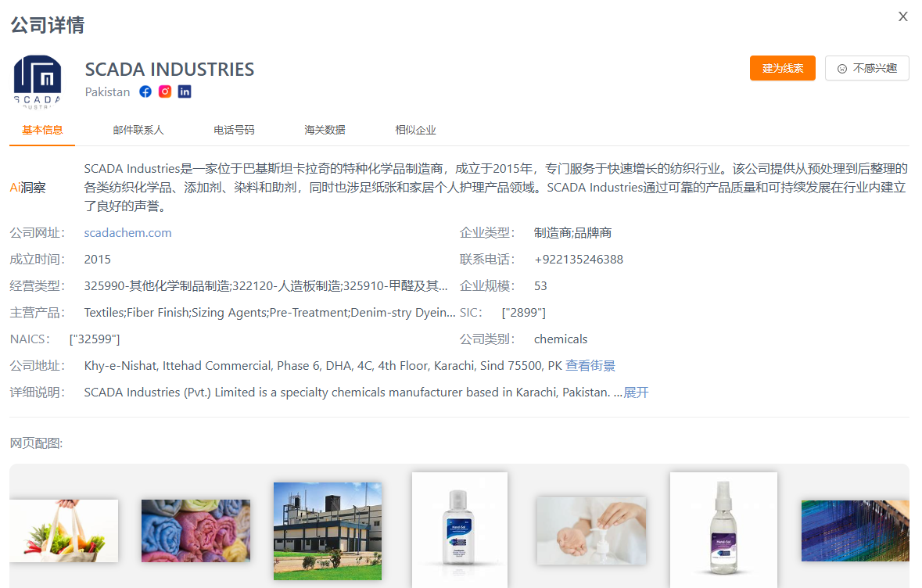Open the hands with soap pump thumbnail

click(x=591, y=531)
